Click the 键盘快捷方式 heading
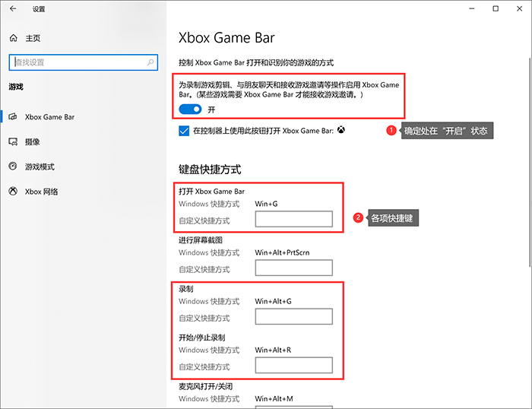The height and width of the screenshot is (409, 532). [x=210, y=170]
